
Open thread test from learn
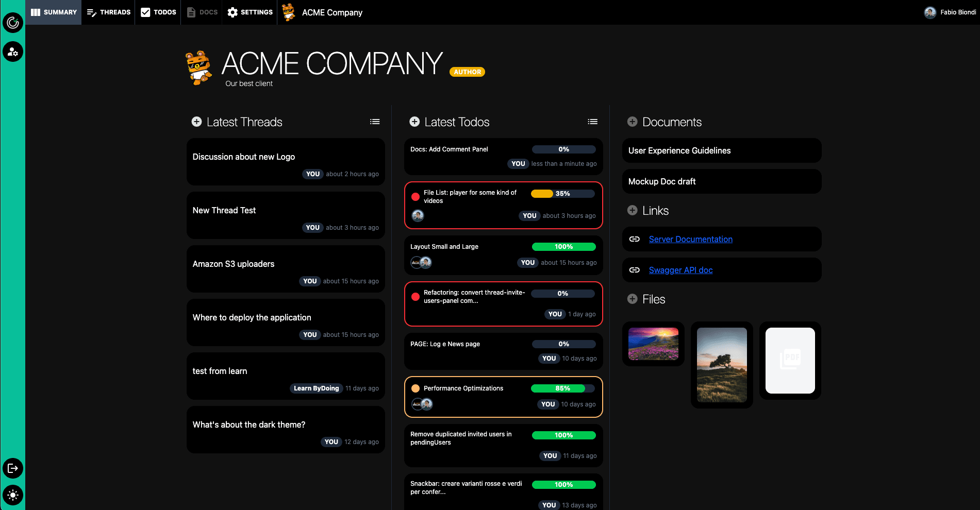pyautogui.click(x=286, y=376)
